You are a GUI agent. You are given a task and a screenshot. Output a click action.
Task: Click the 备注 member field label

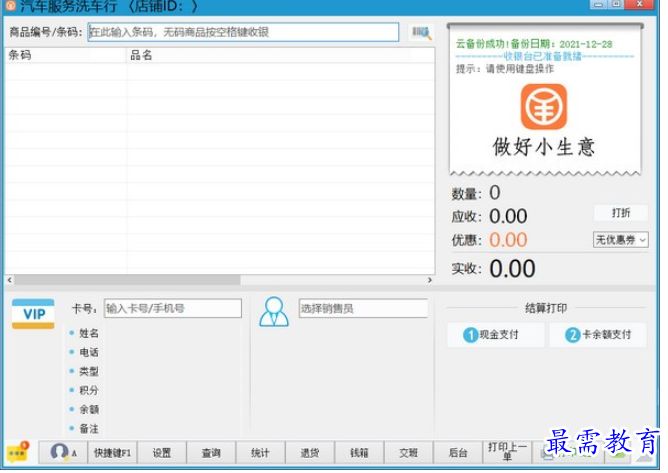coord(89,429)
